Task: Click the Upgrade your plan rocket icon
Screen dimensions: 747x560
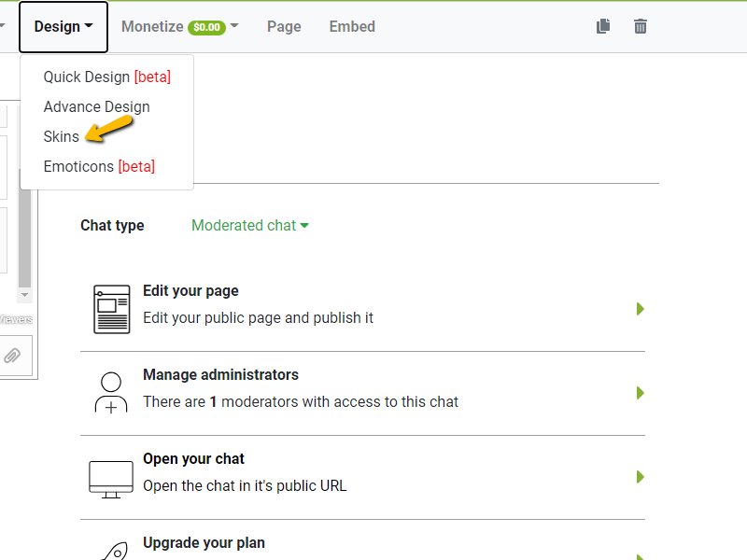Action: coord(111,549)
